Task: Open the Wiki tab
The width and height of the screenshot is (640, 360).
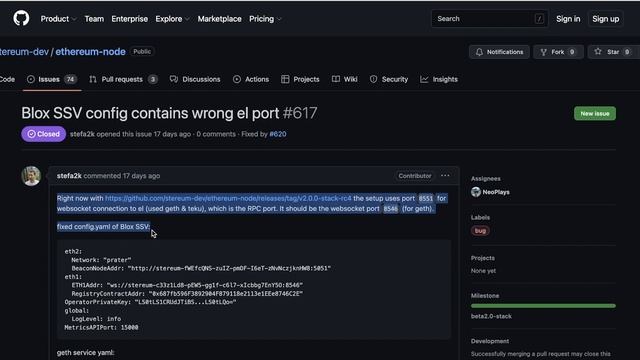Action: click(x=344, y=79)
